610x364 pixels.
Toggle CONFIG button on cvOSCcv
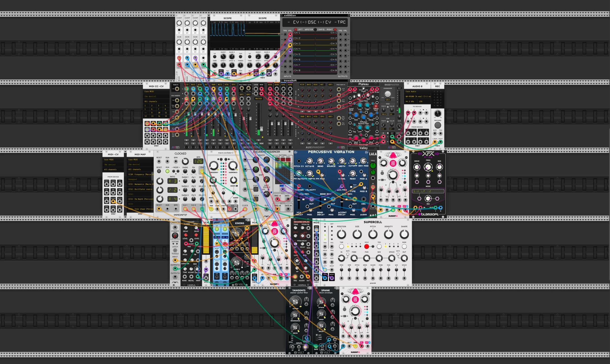click(x=315, y=29)
